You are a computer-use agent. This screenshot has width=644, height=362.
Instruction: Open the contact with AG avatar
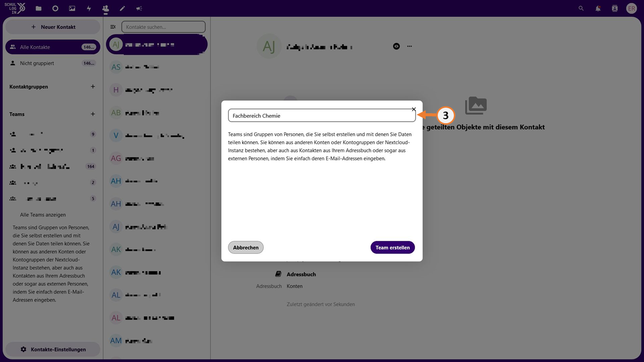click(157, 158)
